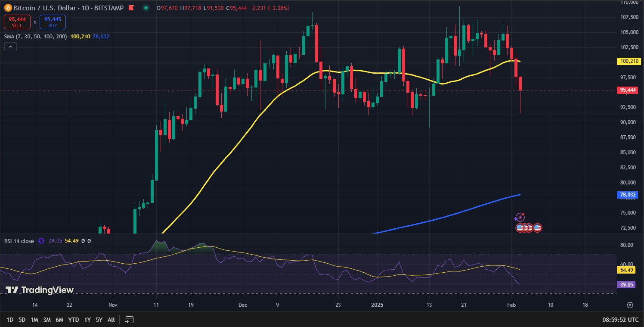This screenshot has width=644, height=327.
Task: Click the 90,000 price scale label
Action: [x=628, y=122]
